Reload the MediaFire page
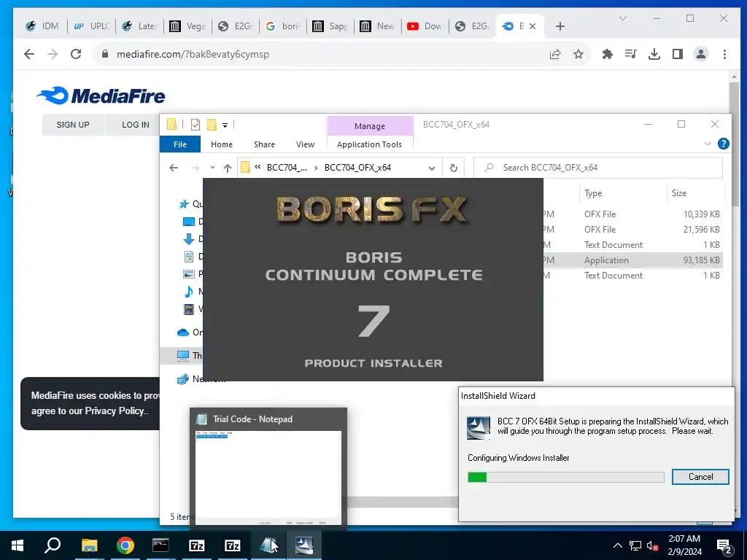The height and width of the screenshot is (560, 747). click(76, 54)
